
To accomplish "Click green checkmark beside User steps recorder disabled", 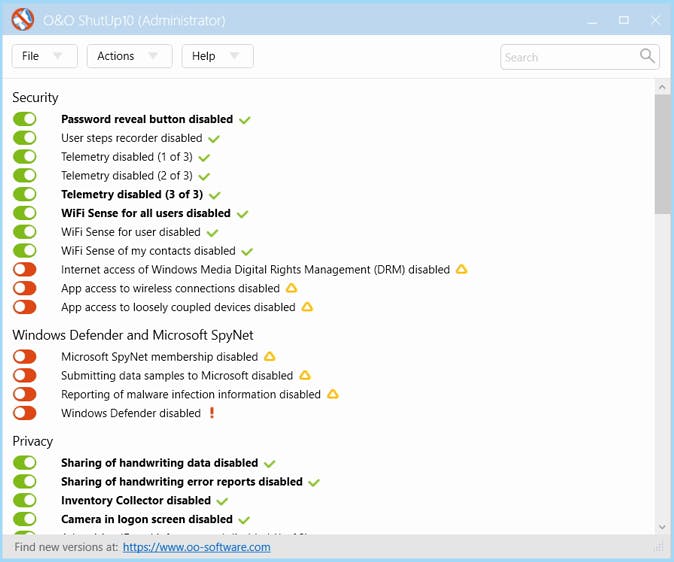I will point(214,139).
